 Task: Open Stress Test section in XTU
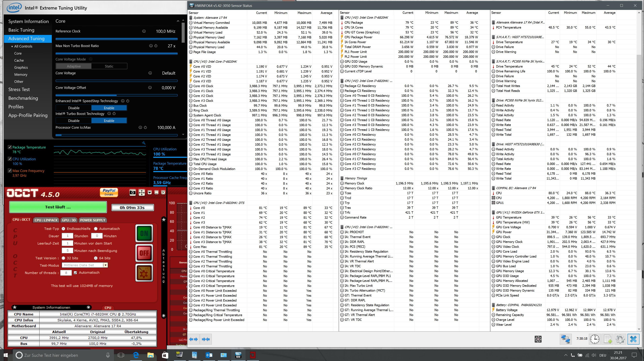(x=19, y=89)
